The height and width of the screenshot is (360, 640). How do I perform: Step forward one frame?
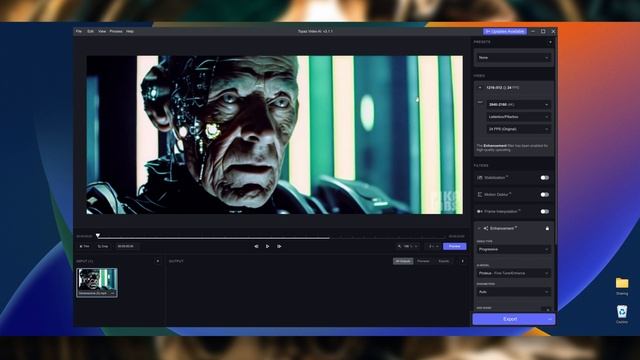point(279,246)
